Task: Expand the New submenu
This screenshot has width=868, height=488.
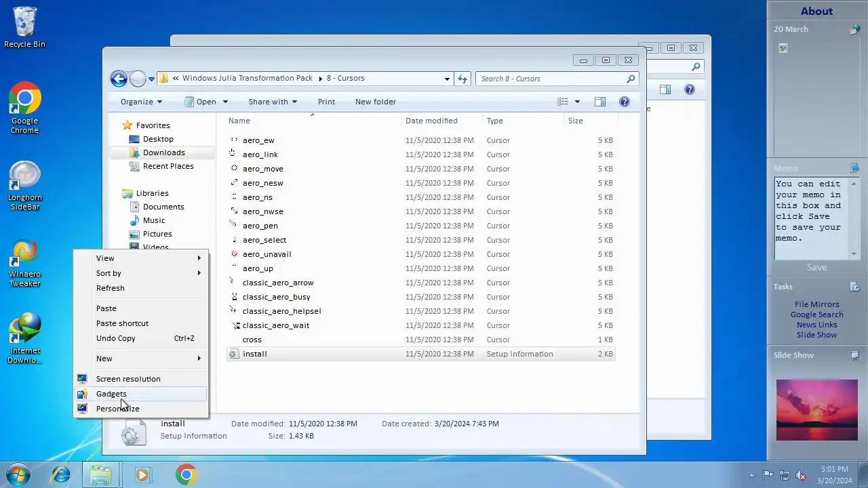Action: point(141,359)
